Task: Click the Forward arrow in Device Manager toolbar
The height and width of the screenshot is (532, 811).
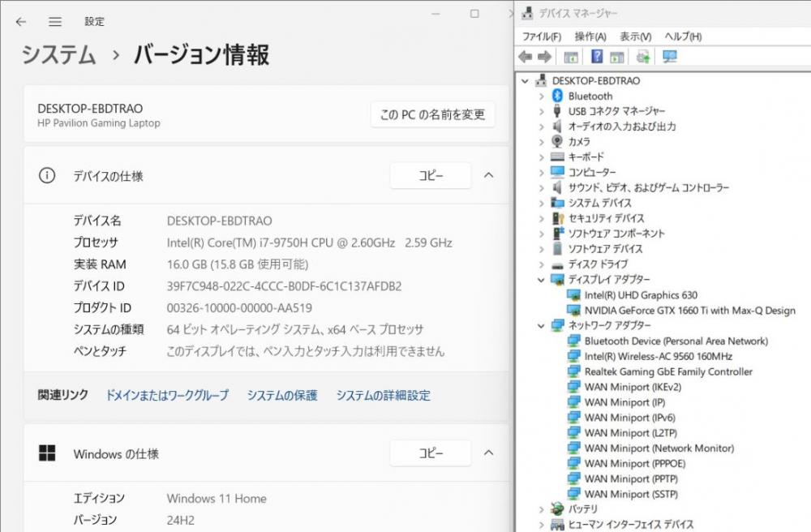Action: pyautogui.click(x=544, y=56)
